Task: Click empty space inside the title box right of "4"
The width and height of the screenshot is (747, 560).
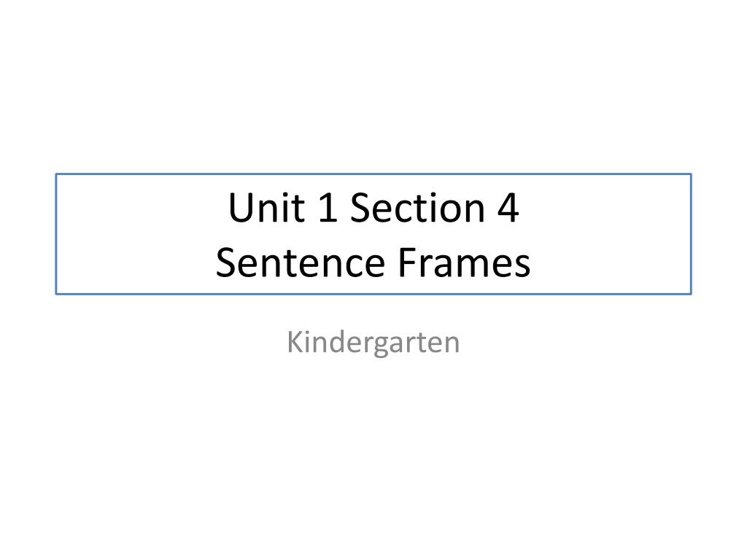Action: [x=605, y=207]
